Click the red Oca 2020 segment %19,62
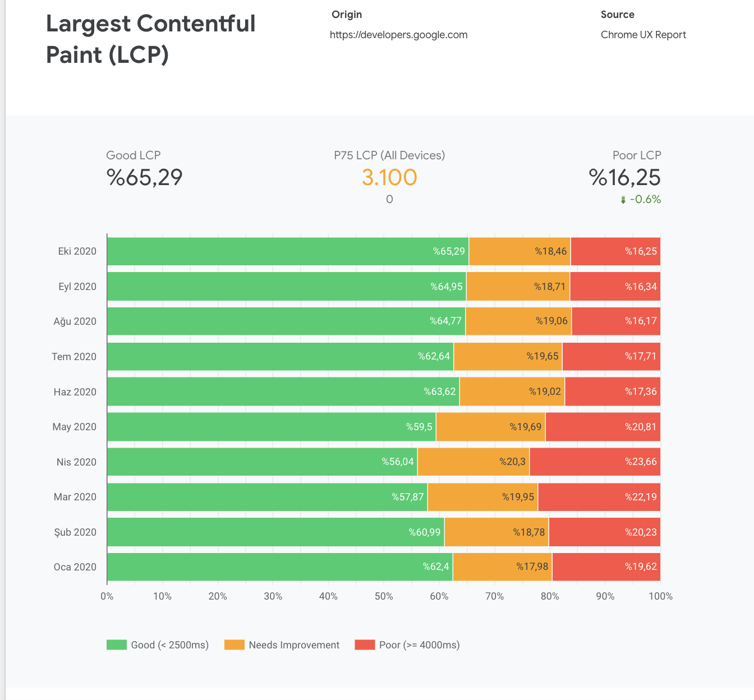The width and height of the screenshot is (754, 700). [x=606, y=567]
